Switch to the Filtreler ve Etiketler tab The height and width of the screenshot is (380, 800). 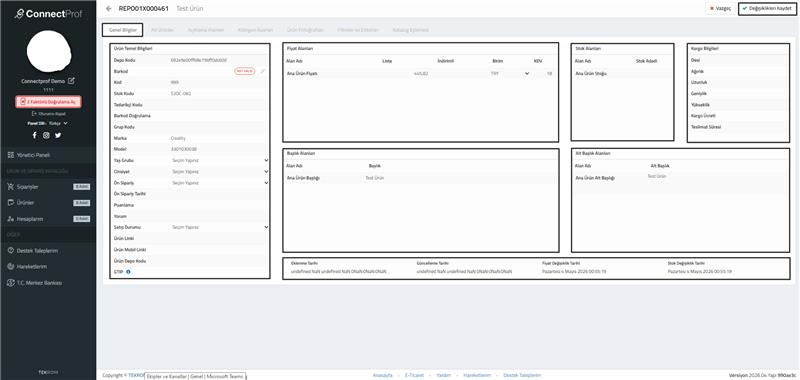[358, 30]
